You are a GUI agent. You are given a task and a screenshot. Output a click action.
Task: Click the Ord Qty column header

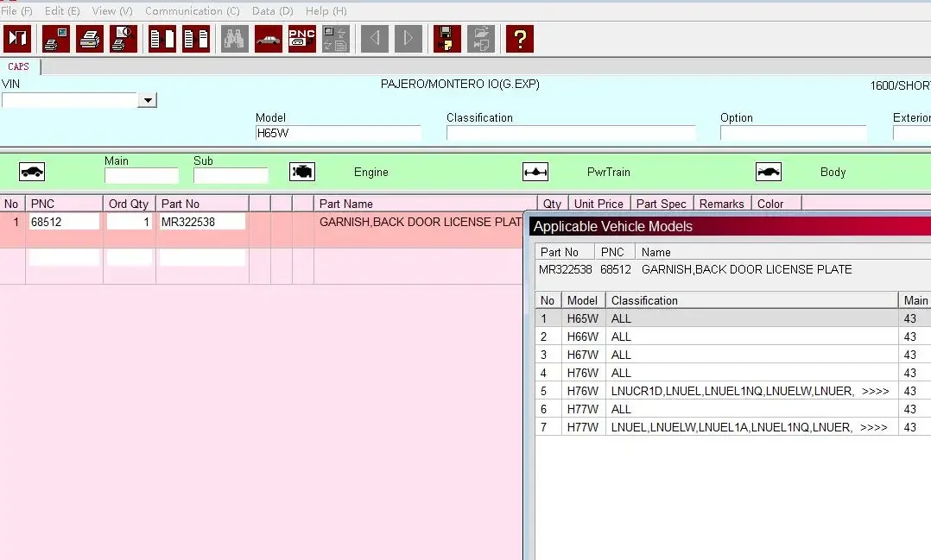click(130, 204)
